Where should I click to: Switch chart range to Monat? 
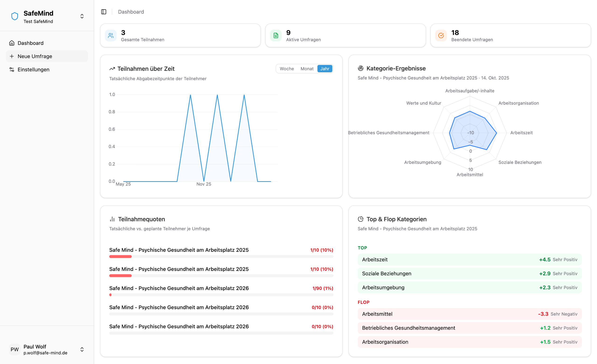307,69
